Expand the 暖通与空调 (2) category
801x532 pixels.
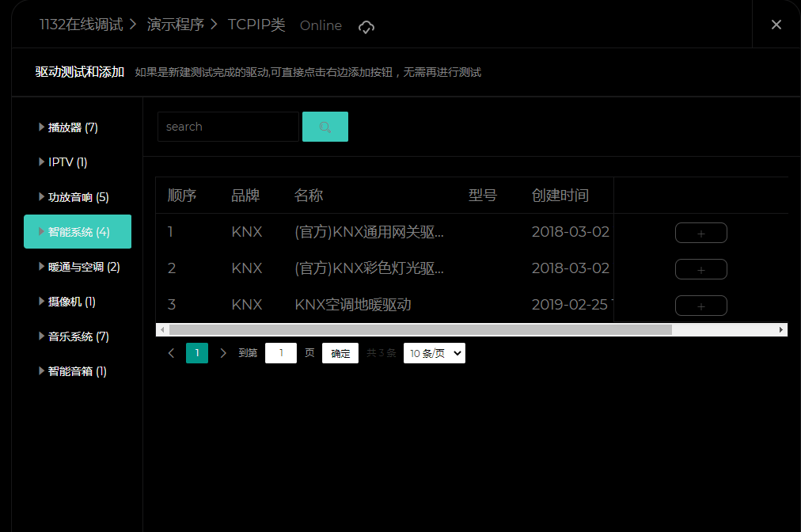[x=79, y=267]
